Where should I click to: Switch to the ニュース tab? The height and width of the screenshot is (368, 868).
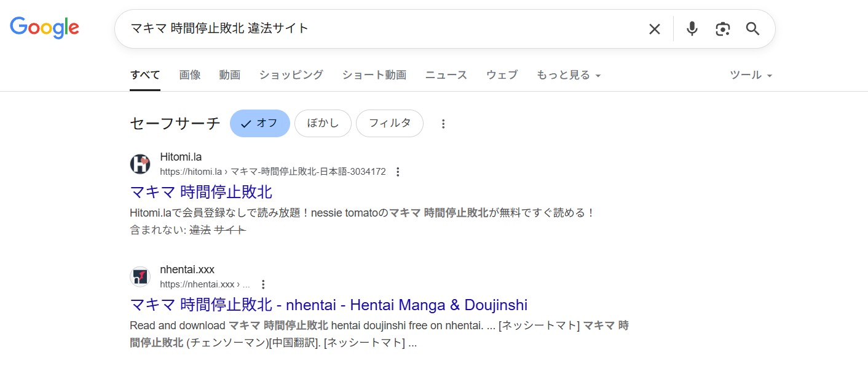[x=446, y=74]
